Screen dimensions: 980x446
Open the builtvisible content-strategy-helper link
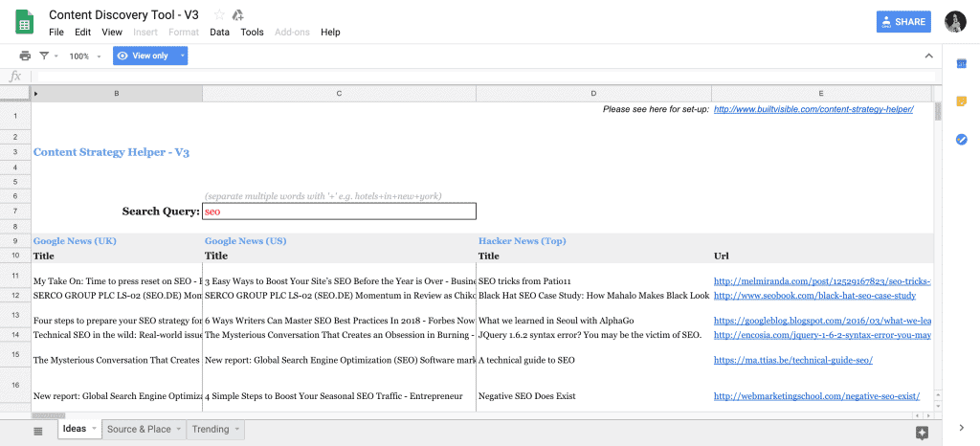click(x=813, y=109)
